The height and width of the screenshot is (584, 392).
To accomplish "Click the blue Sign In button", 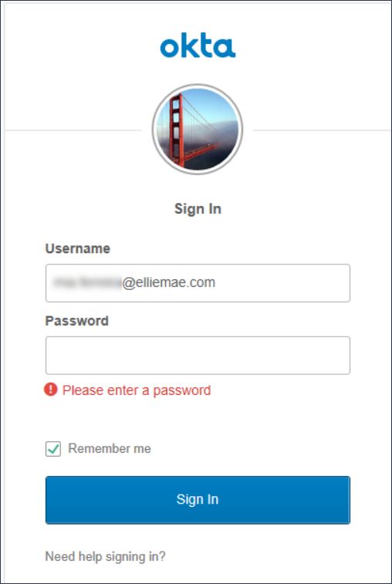I will [x=198, y=500].
